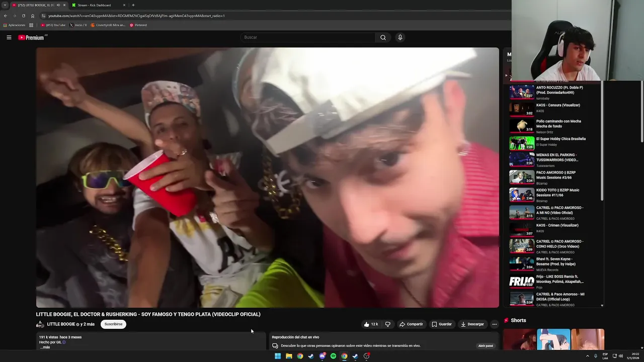Open the Crunchyroll bookmark
The width and height of the screenshot is (644, 362).
pos(108,25)
